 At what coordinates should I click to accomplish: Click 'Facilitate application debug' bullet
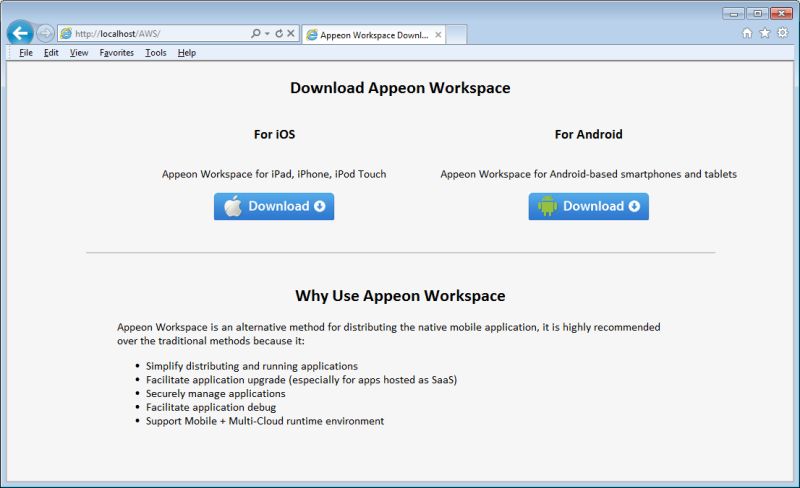(x=211, y=407)
